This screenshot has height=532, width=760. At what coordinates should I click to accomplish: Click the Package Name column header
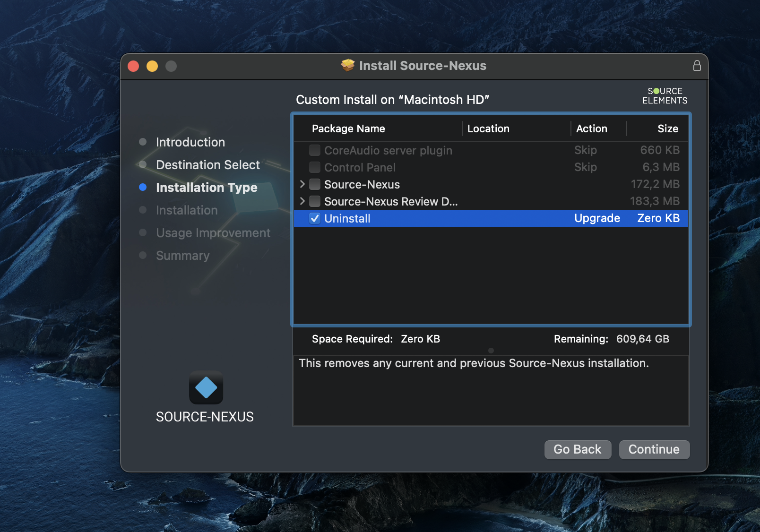[348, 129]
